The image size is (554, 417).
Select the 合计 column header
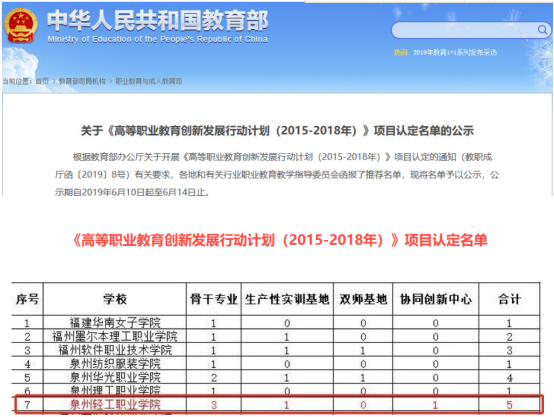click(509, 299)
